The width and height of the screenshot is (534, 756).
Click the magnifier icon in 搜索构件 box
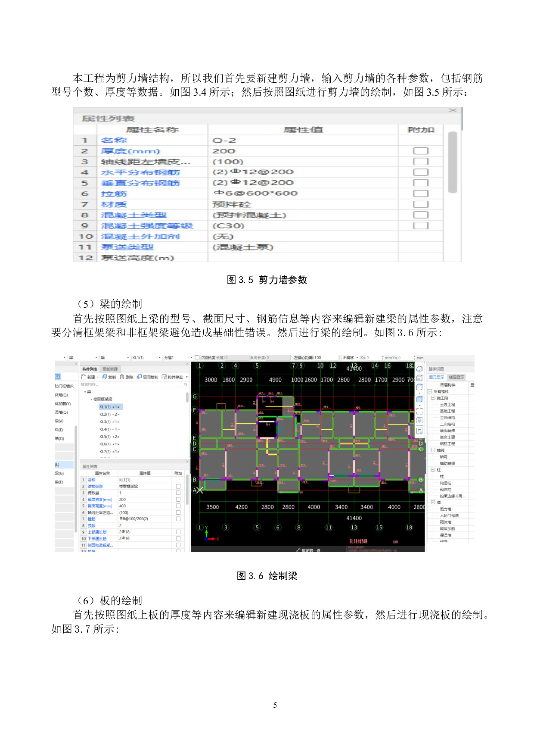click(186, 384)
